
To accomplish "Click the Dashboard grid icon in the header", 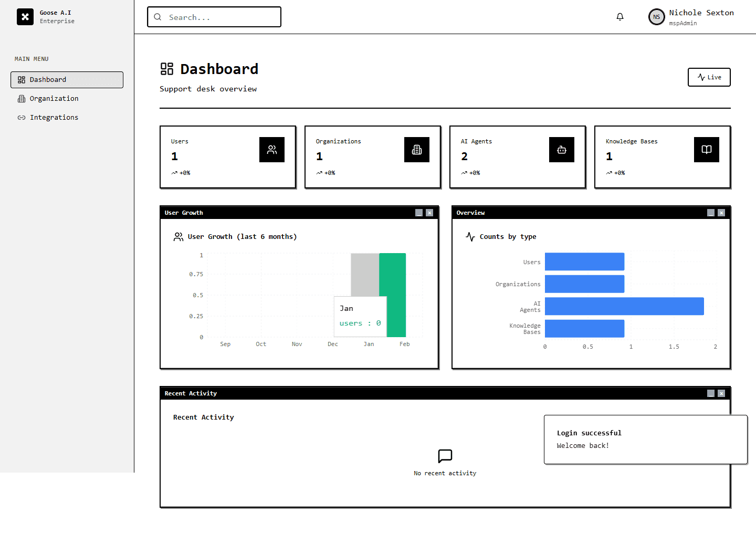I will click(x=166, y=68).
